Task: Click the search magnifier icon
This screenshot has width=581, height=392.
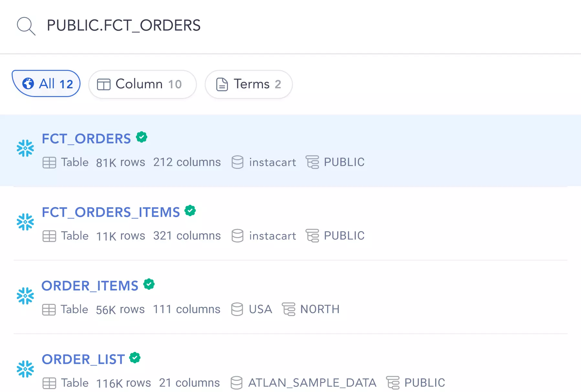Action: click(x=26, y=26)
